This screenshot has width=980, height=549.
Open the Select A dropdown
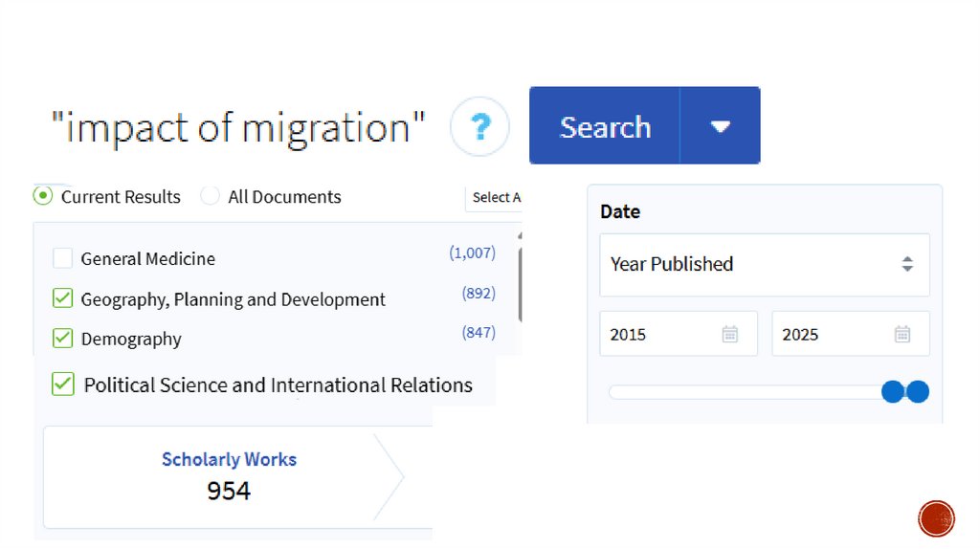[496, 197]
